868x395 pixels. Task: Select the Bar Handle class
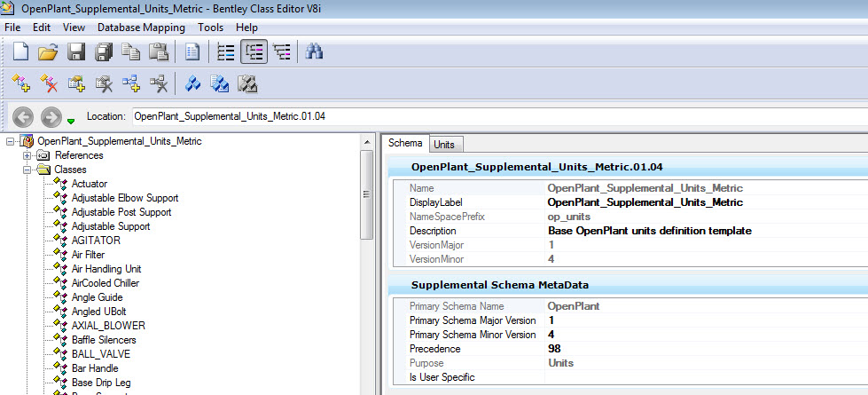(95, 368)
